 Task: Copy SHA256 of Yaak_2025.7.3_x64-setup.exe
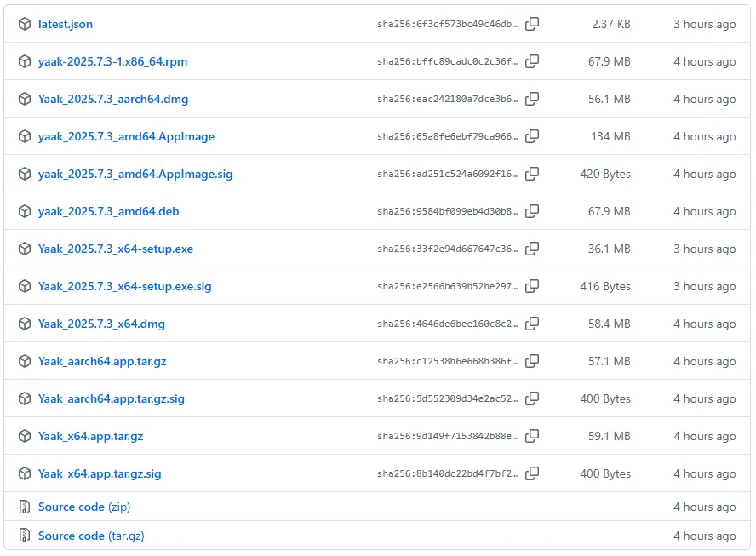532,249
